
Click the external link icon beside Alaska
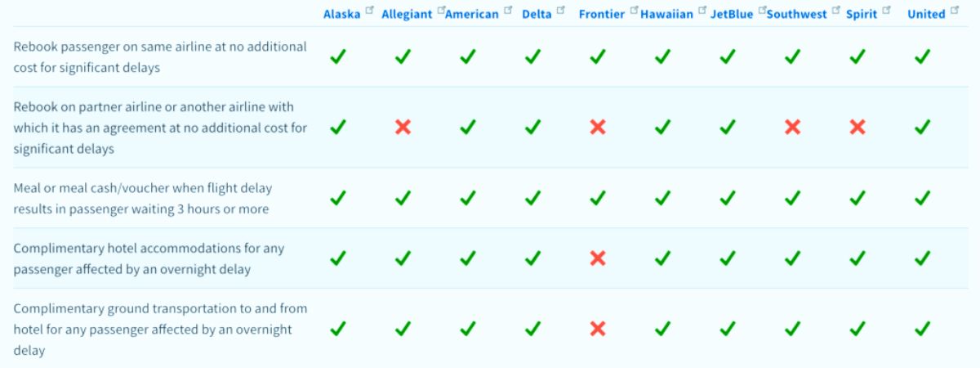pyautogui.click(x=370, y=11)
